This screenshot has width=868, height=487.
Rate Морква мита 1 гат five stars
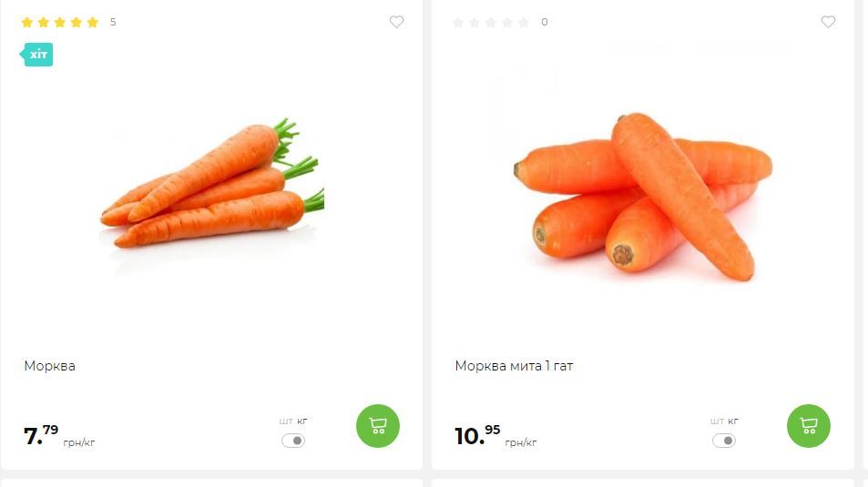point(524,22)
